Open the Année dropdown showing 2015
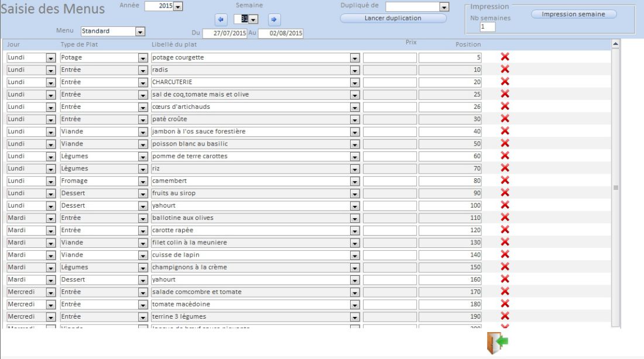 [x=178, y=6]
